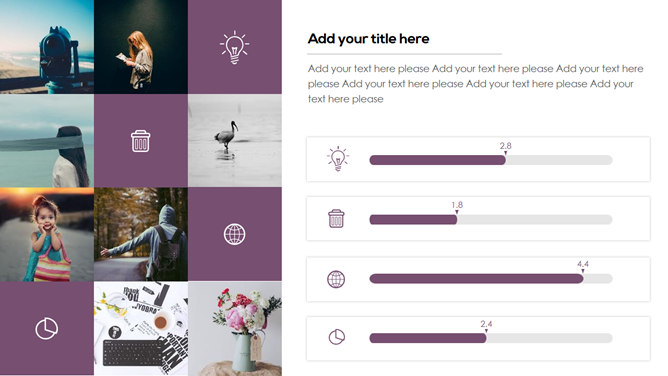This screenshot has width=668, height=376.
Task: Select the coin-operated binoculars photo
Action: [x=47, y=47]
